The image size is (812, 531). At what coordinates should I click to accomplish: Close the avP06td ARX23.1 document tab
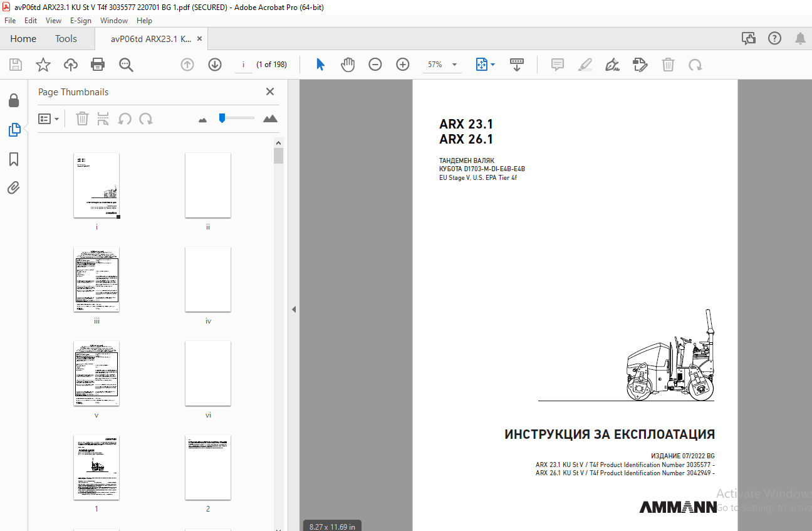(200, 39)
